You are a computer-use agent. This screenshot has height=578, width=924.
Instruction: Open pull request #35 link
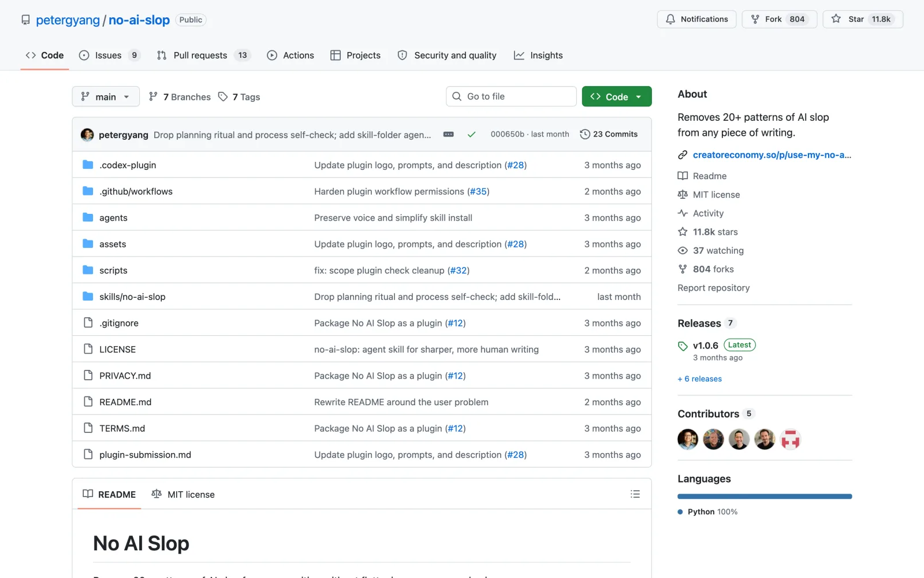pos(478,191)
